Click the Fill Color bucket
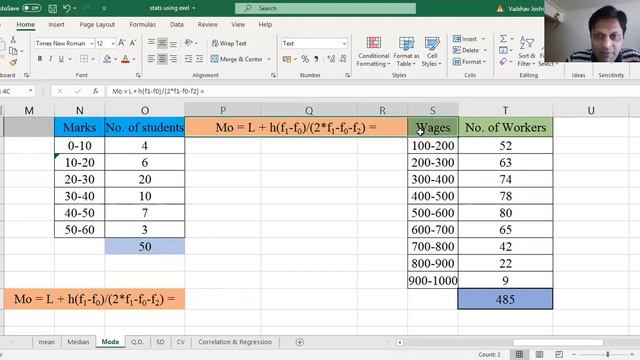The width and height of the screenshot is (640, 360). (x=107, y=59)
